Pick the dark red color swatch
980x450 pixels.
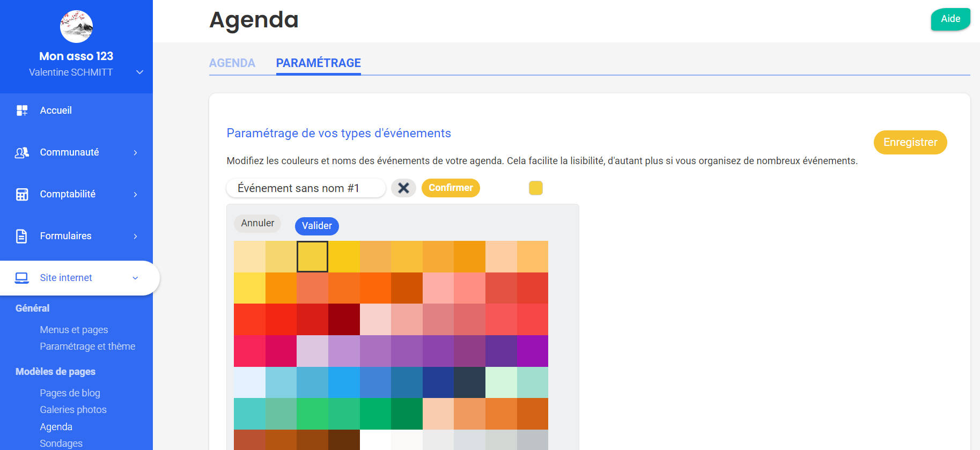pos(344,320)
